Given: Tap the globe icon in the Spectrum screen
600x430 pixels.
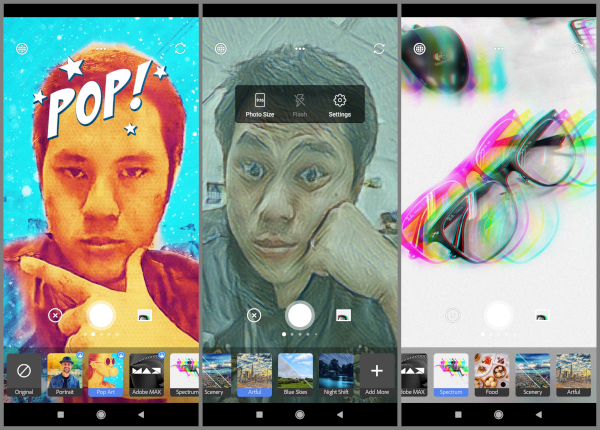Looking at the screenshot, I should 420,49.
